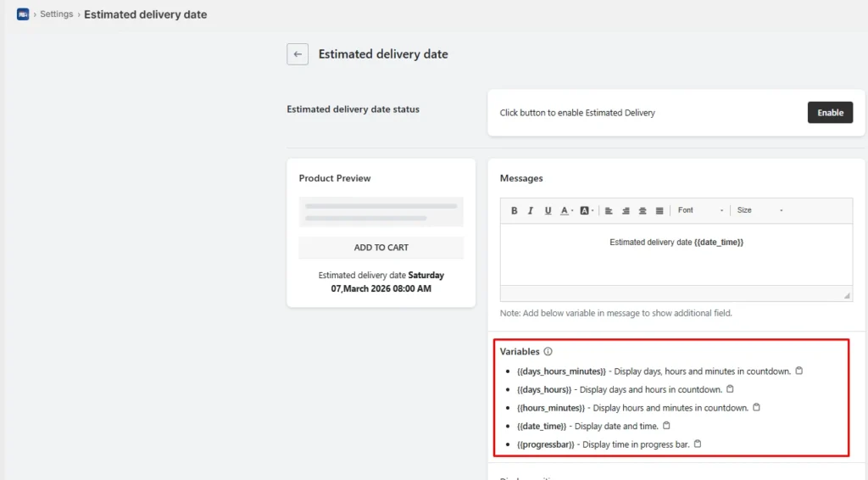868x480 pixels.
Task: Click the Enable button for Estimated Delivery
Action: tap(830, 113)
